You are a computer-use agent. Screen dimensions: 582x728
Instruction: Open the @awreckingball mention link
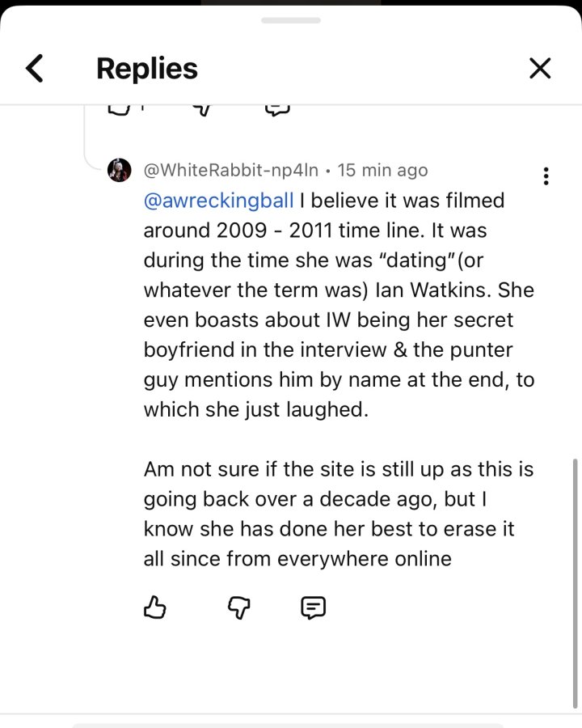(x=218, y=201)
